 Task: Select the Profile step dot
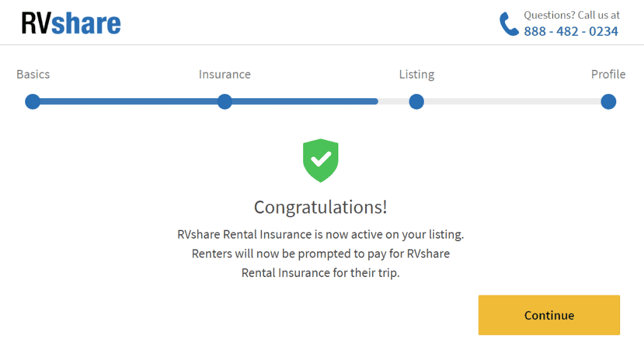[608, 101]
